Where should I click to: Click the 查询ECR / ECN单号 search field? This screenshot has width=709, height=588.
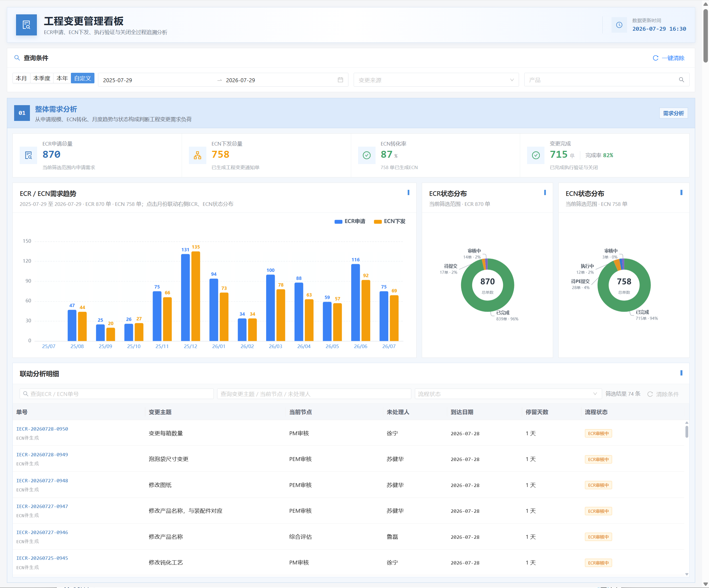click(117, 394)
